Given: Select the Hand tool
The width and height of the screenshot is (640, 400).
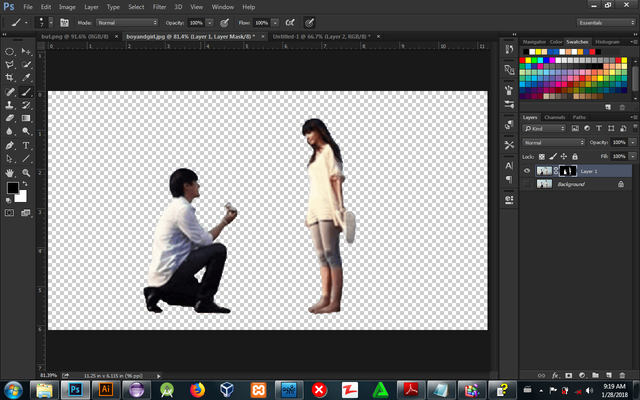Looking at the screenshot, I should pos(9,171).
